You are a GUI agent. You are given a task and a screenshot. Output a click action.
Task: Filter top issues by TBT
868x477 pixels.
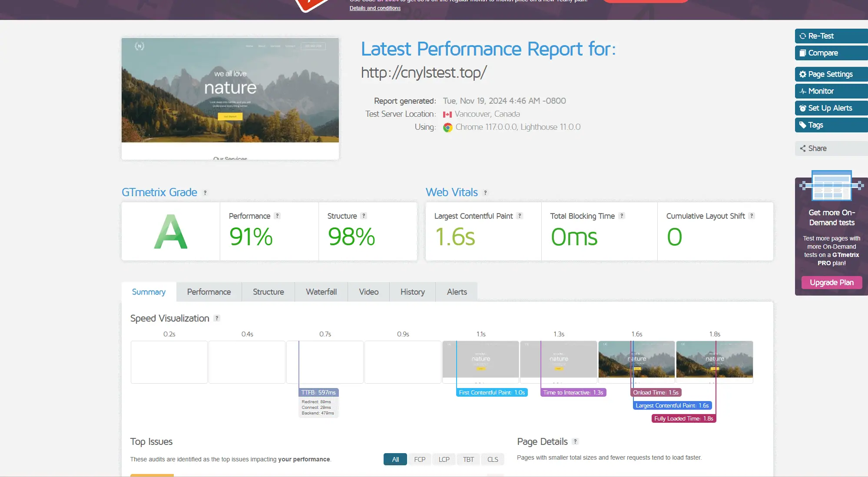tap(468, 459)
